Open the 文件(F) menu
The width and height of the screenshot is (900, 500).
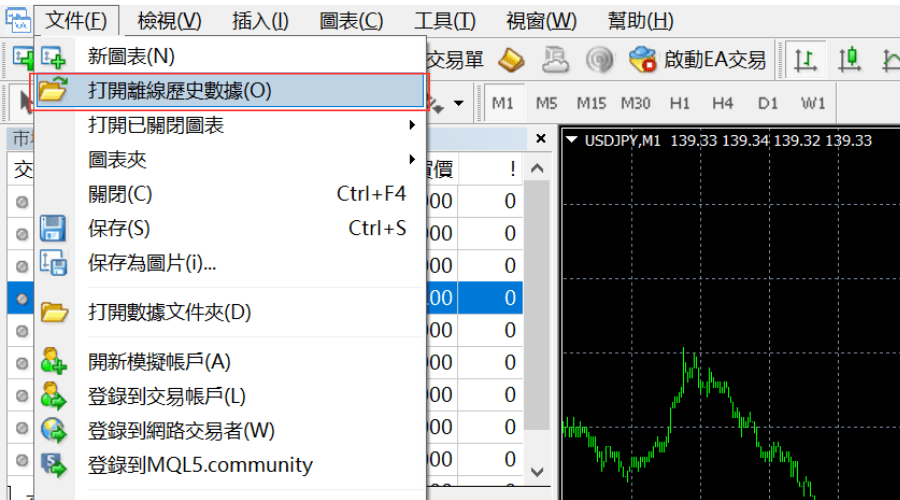(x=76, y=21)
